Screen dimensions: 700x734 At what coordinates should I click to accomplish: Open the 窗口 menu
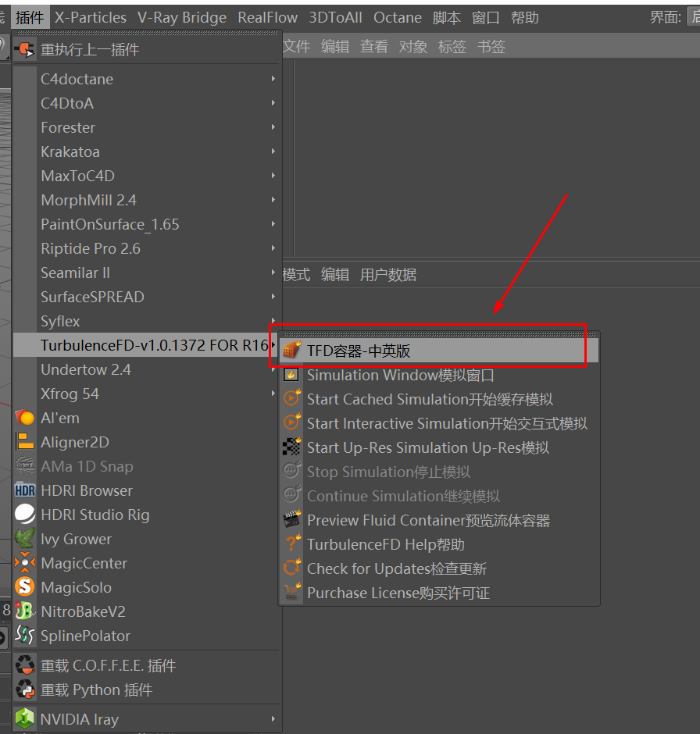(486, 18)
